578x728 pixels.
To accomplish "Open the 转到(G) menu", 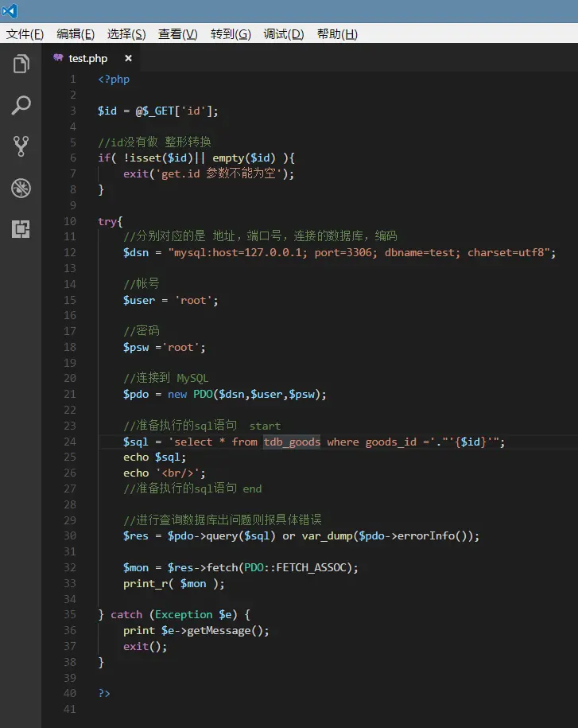I will tap(231, 34).
